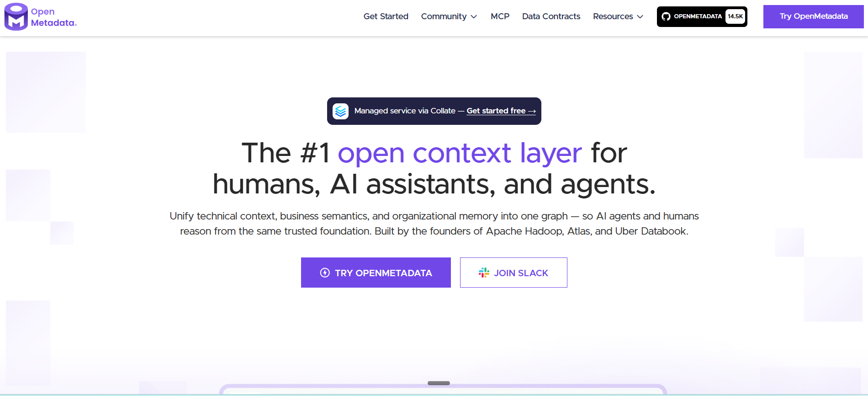The image size is (868, 396).
Task: Follow the Get started free link
Action: 501,111
